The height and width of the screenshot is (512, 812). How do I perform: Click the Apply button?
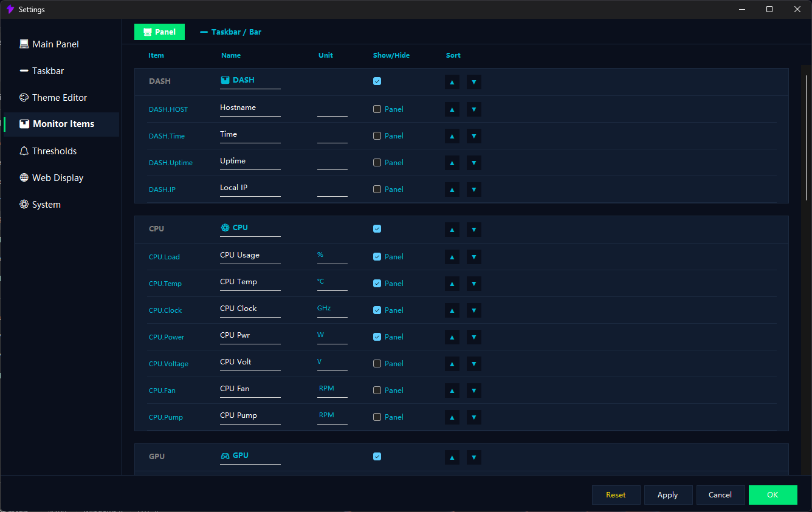[x=669, y=495]
